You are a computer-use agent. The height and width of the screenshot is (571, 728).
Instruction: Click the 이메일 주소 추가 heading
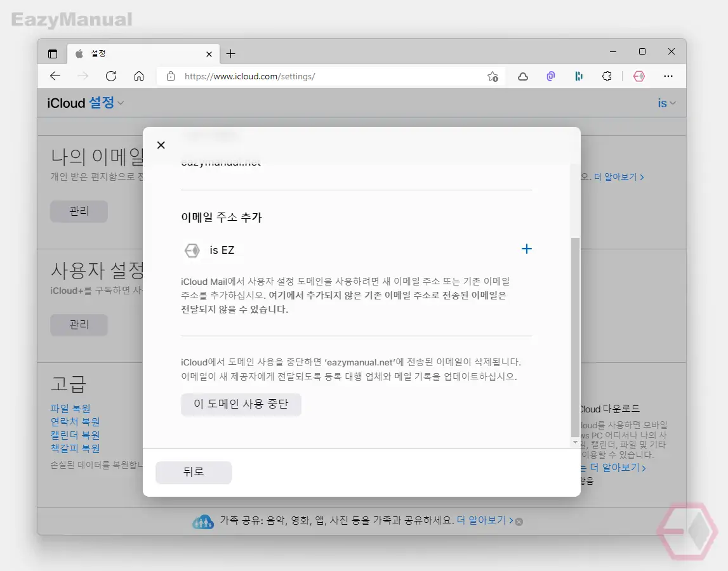click(x=222, y=217)
